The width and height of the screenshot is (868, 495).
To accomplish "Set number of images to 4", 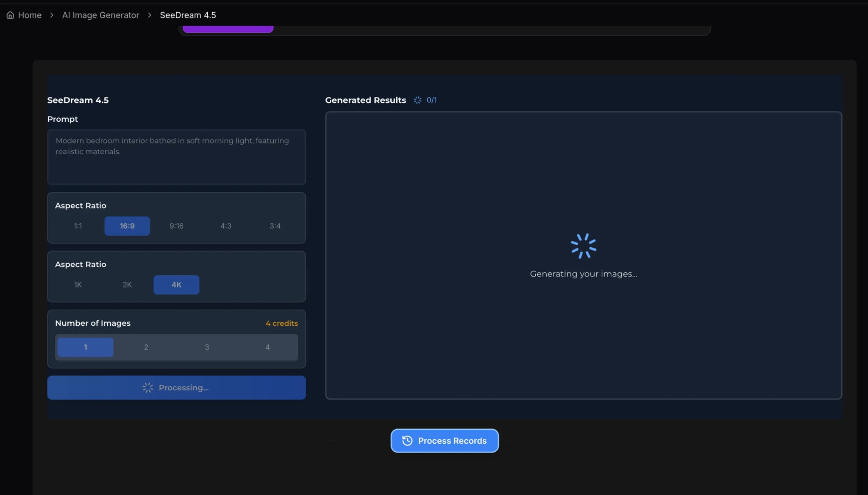I will [x=267, y=347].
